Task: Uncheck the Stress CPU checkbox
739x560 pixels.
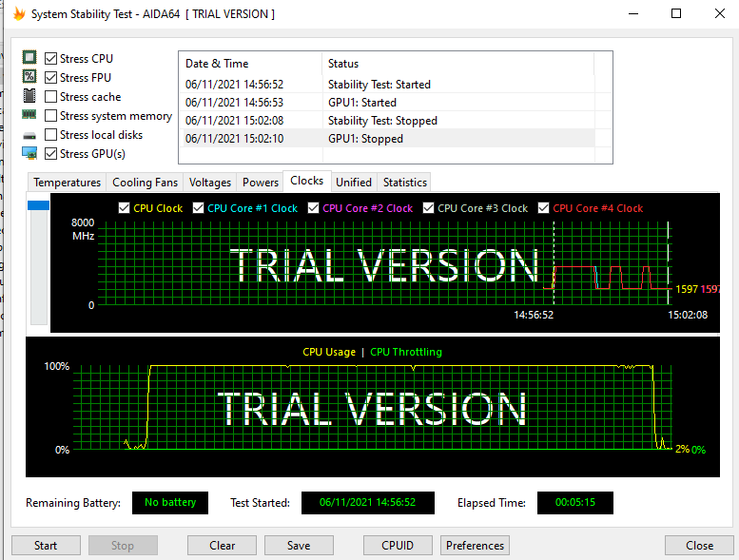Action: tap(51, 58)
